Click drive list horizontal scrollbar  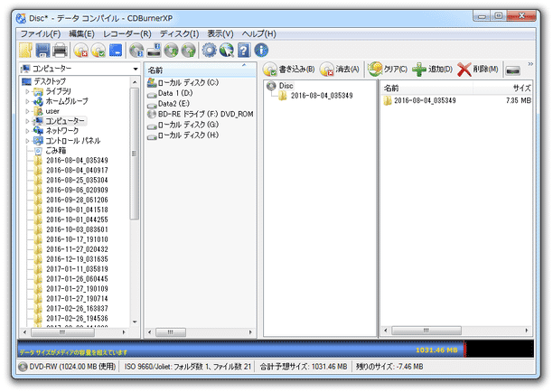click(x=171, y=332)
